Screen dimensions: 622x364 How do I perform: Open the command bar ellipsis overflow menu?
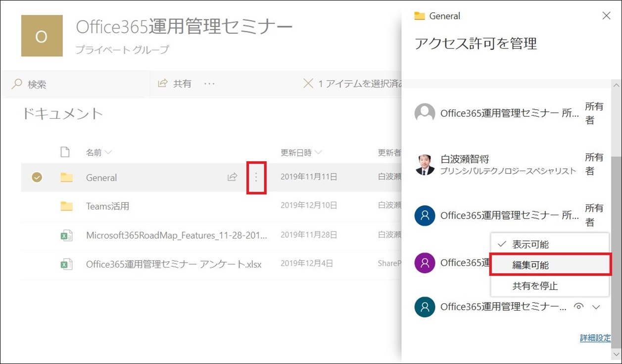point(209,84)
